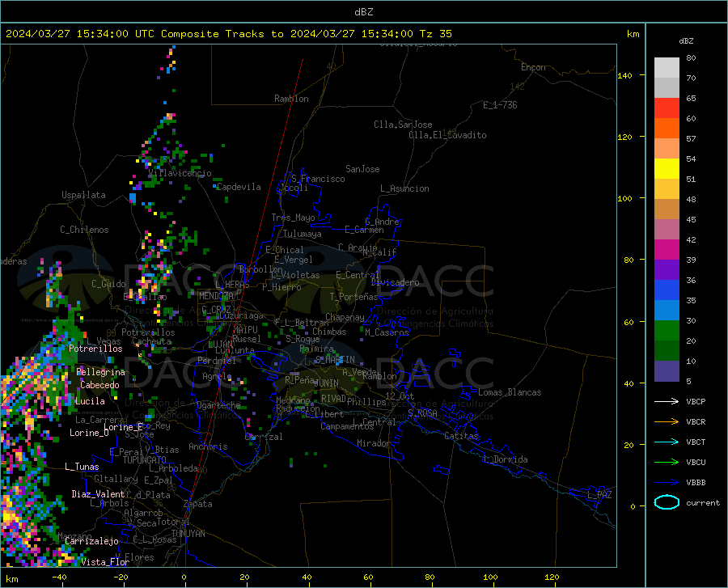Click the 'Zapata' label
Viewport: 728px width, 588px height.
198,504
